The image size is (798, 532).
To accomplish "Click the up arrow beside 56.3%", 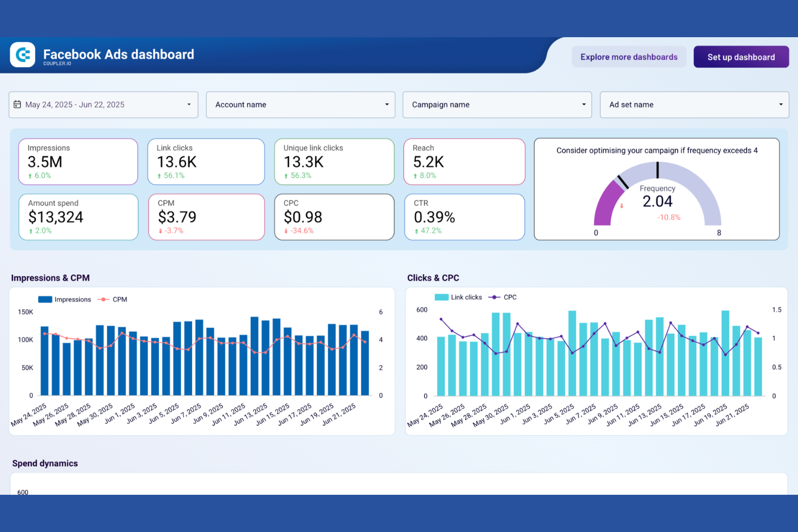I will tap(286, 176).
